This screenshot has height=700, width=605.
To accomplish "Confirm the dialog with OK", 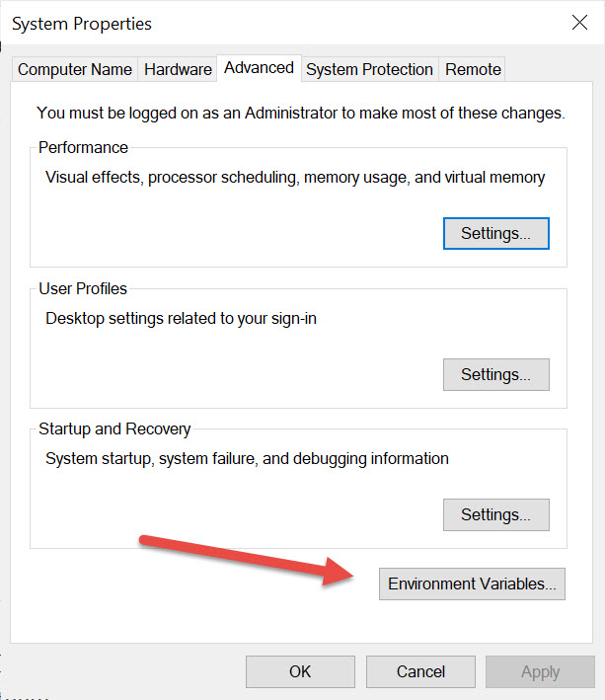I will click(x=300, y=671).
